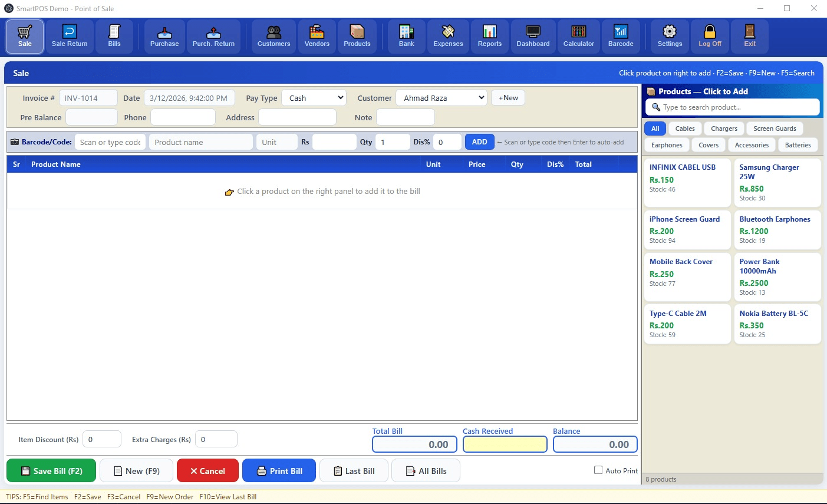Open the Products toolbar icon

[357, 36]
